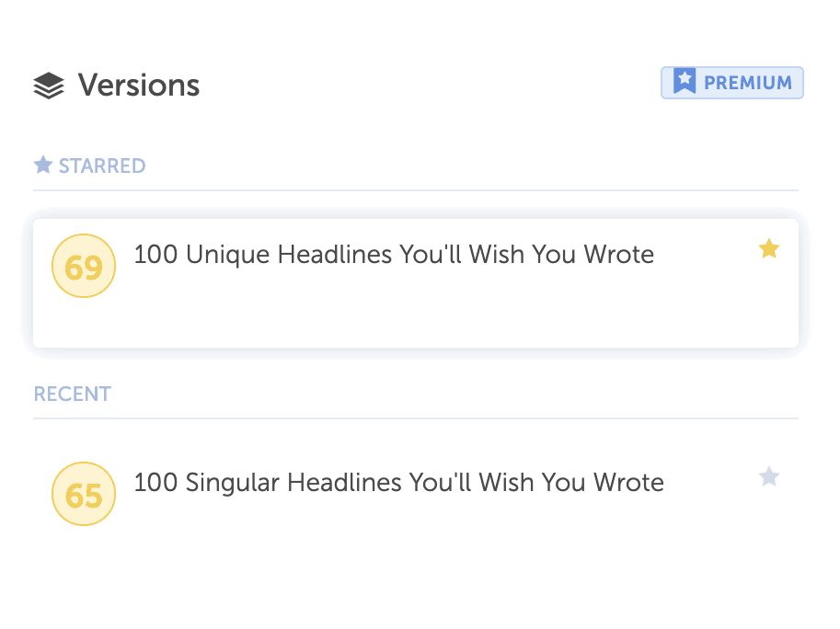Screen dimensions: 840x629
Task: Click the 69 score circle
Action: [84, 266]
